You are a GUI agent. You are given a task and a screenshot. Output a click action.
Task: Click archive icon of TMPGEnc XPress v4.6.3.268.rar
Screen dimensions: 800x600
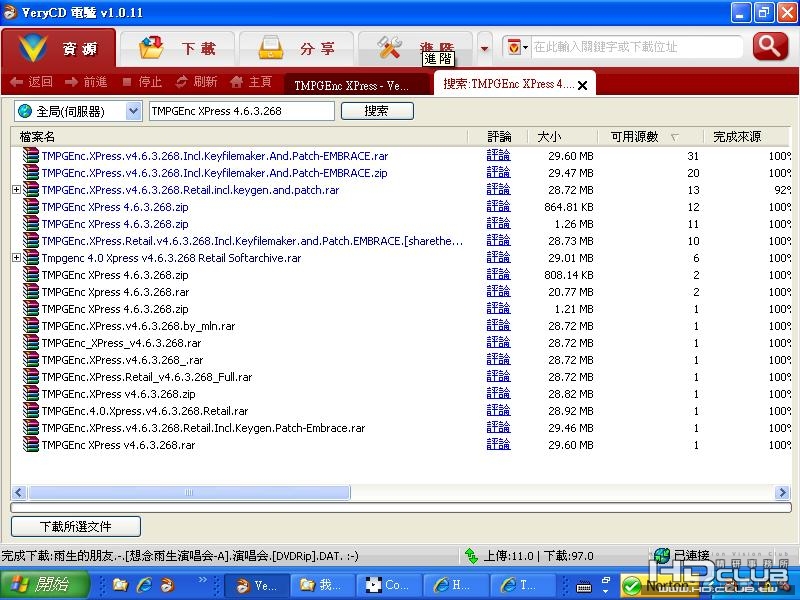coord(31,445)
